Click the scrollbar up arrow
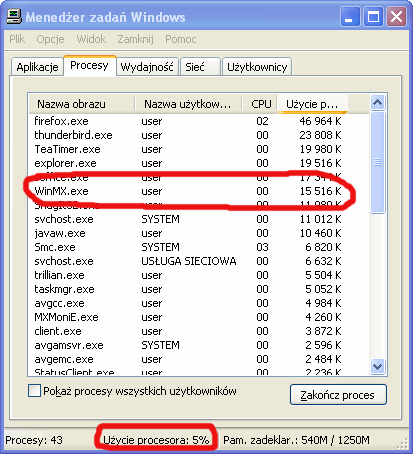Screen dimensions: 413x454 377,102
